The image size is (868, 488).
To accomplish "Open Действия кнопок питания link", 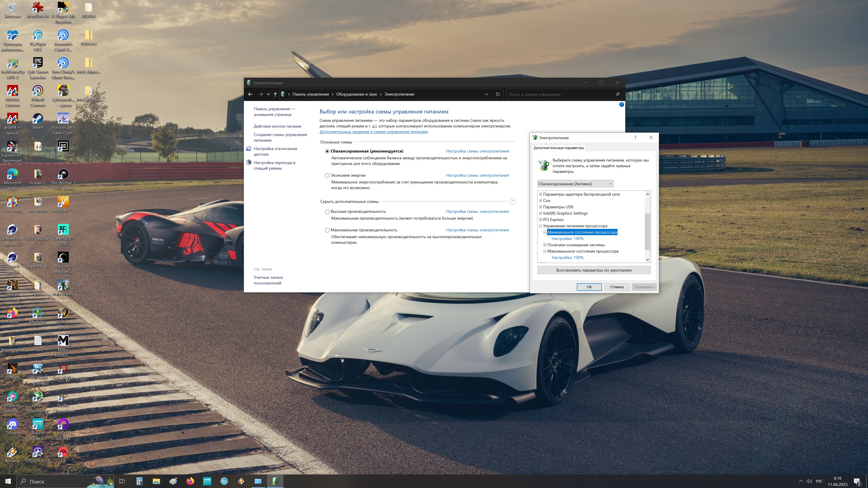I will (277, 126).
